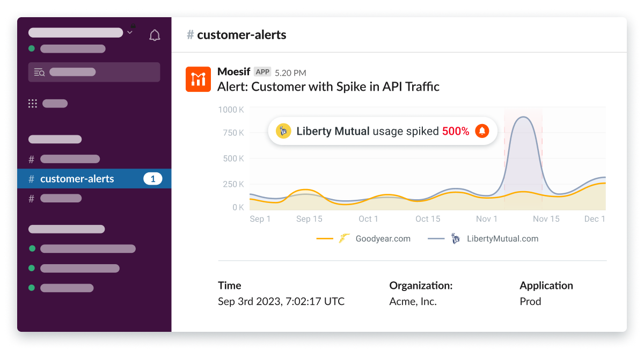The width and height of the screenshot is (644, 349).
Task: Click the Dec 1 x-axis label
Action: 595,219
